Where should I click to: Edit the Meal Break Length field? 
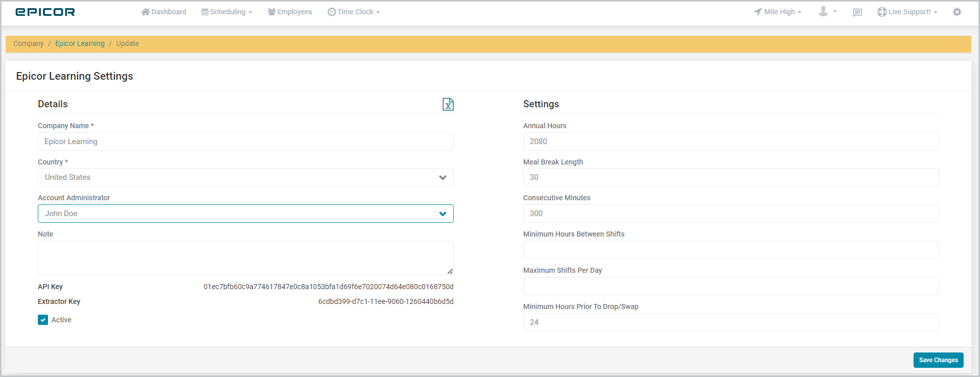click(x=731, y=177)
